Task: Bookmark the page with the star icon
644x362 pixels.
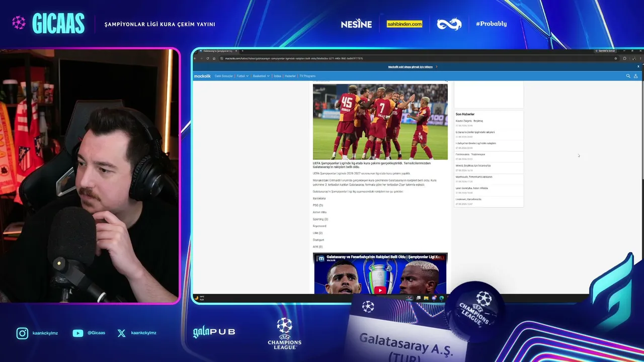Action: 616,58
